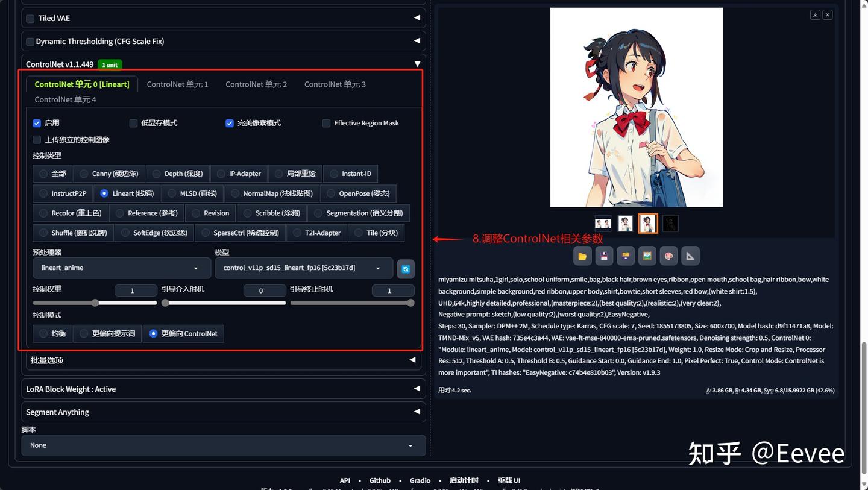Adjust the 引导终止时机 slider

352,303
